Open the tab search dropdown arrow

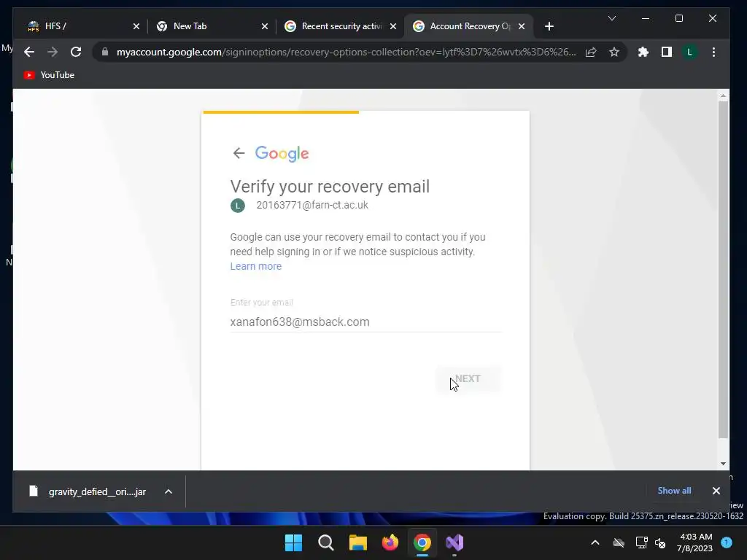pyautogui.click(x=612, y=18)
